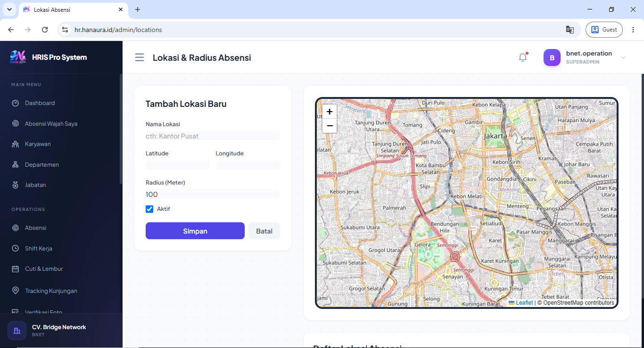Open the Chrome tab search dropdown
This screenshot has height=348, width=644.
(x=9, y=9)
